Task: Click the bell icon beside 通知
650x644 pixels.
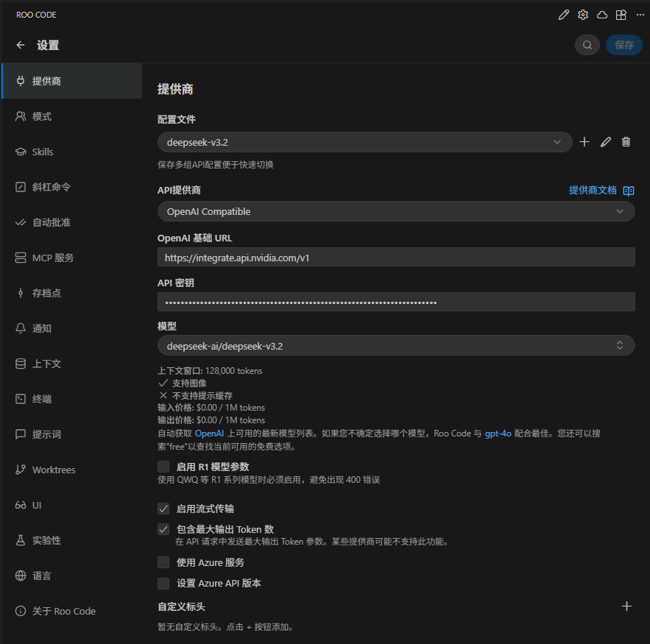Action: pyautogui.click(x=21, y=328)
